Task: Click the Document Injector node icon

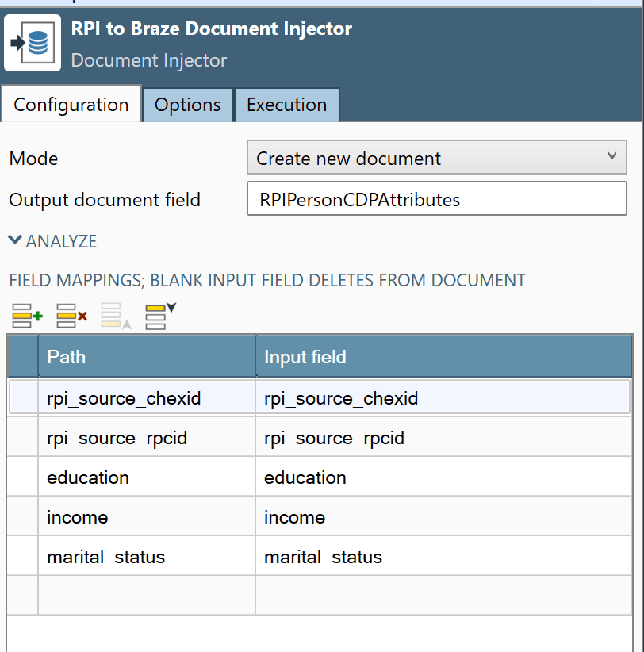Action: [33, 43]
